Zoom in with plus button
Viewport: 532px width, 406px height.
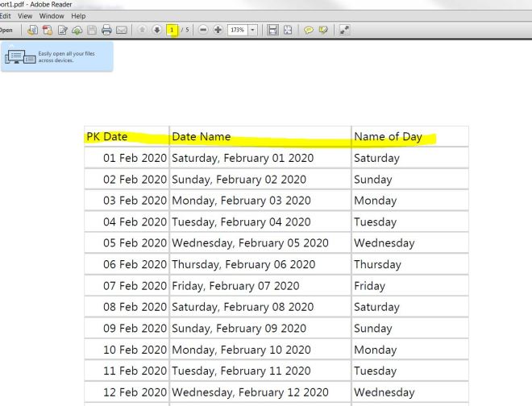click(x=218, y=30)
